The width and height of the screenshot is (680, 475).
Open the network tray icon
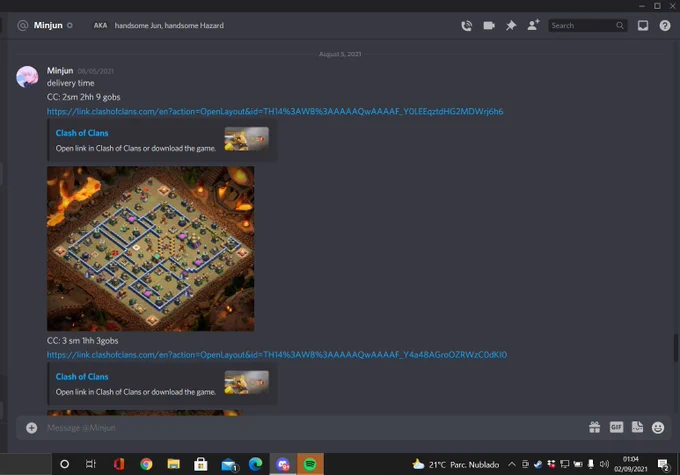coord(564,465)
